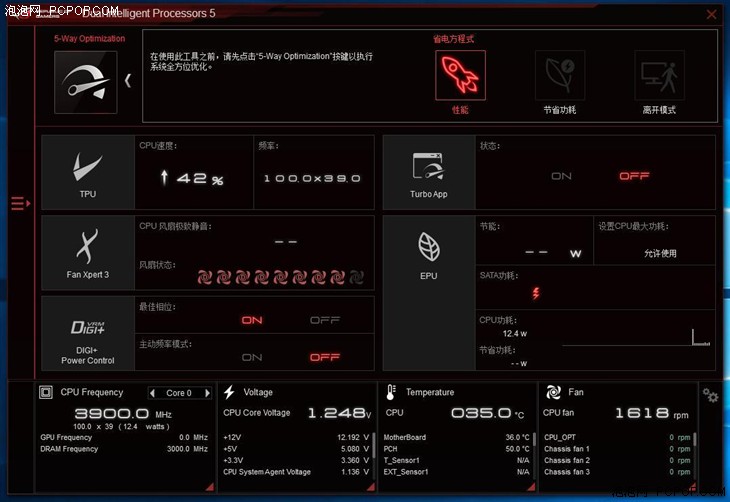Click CPU System Agent Voltage row
This screenshot has width=730, height=502.
[x=296, y=472]
